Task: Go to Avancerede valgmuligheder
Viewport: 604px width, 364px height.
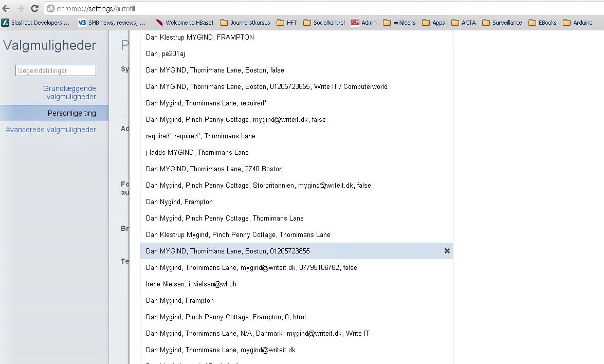Action: point(51,130)
